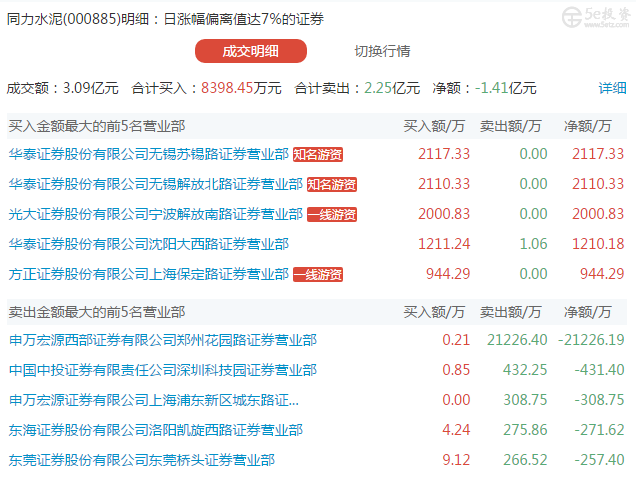The width and height of the screenshot is (636, 480).
Task: Click 合计卖出 2.25亿元 value
Action: [392, 88]
